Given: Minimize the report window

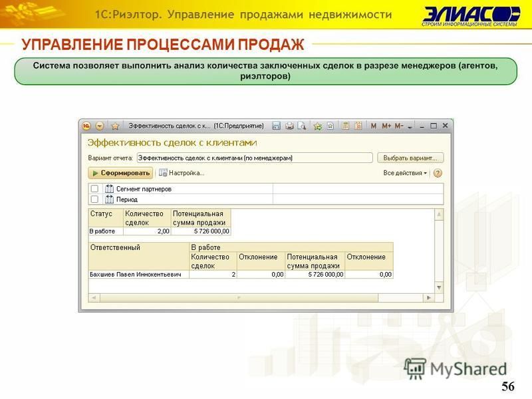Looking at the screenshot, I should pyautogui.click(x=422, y=126).
